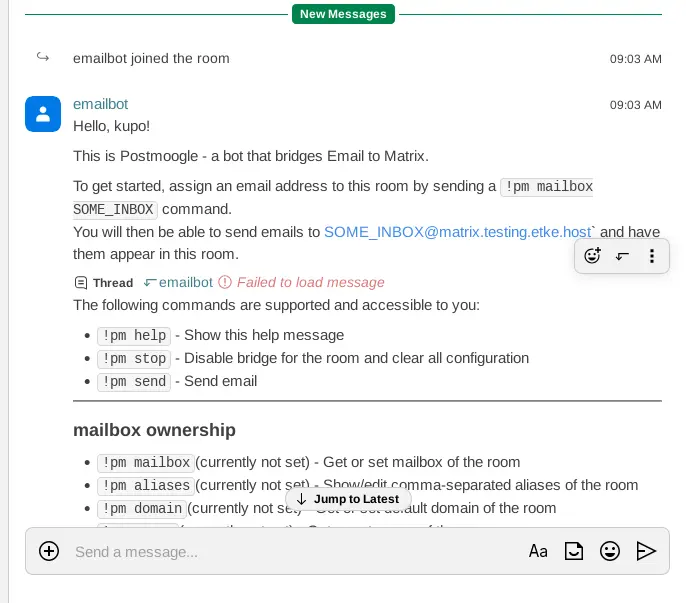Click the 'Failed to load message' text

pyautogui.click(x=311, y=282)
